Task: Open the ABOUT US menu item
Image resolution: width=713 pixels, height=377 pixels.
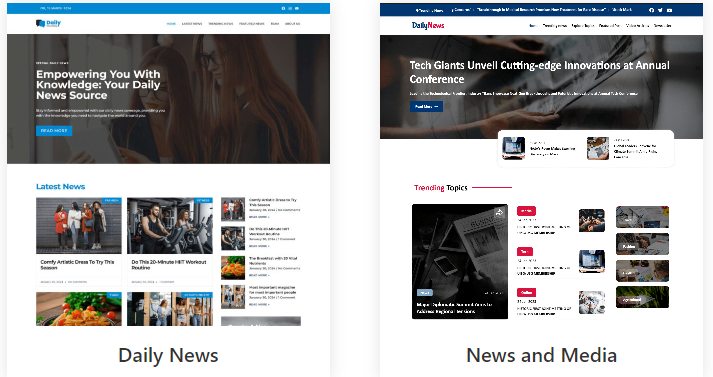Action: coord(292,24)
